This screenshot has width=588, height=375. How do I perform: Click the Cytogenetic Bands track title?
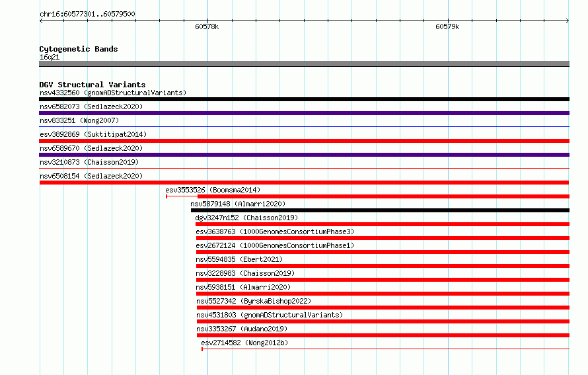tap(79, 49)
